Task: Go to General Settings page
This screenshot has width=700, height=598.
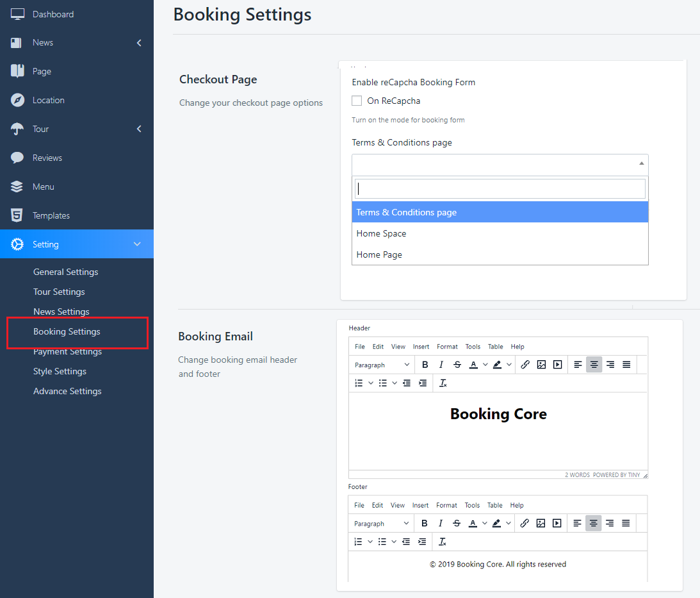Action: tap(65, 272)
